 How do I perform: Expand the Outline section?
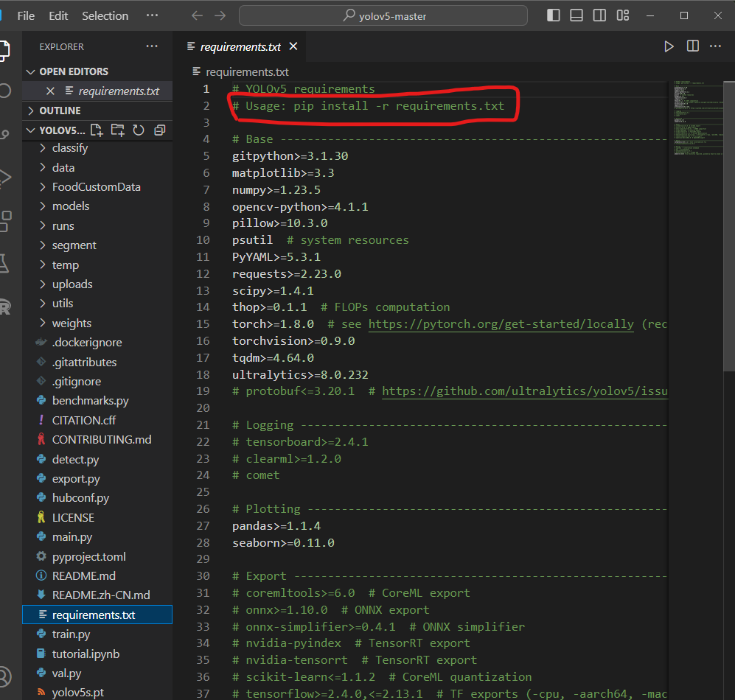pos(97,111)
